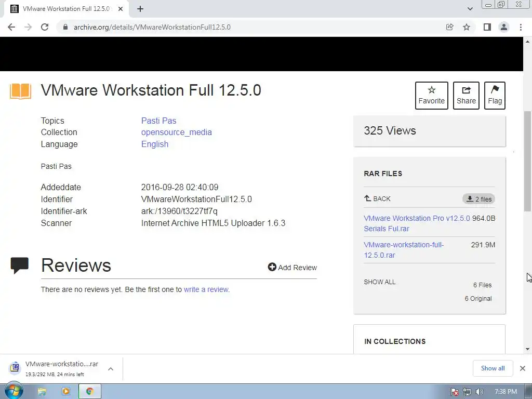Click Add Review
Image resolution: width=532 pixels, height=399 pixels.
[292, 268]
